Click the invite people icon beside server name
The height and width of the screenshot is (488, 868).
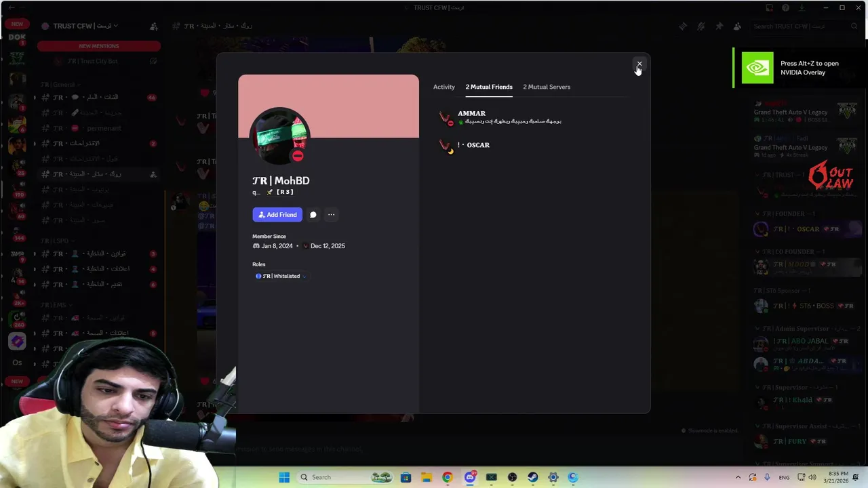click(x=153, y=26)
